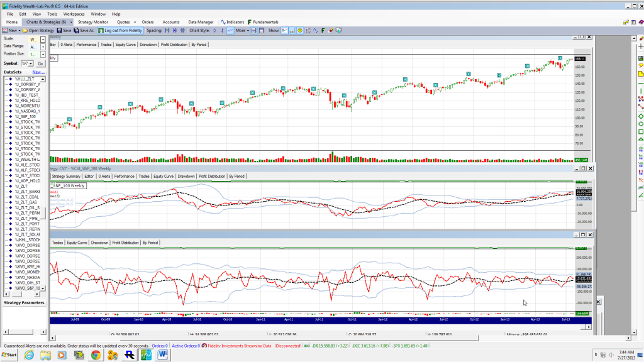Toggle the last Show toolbar icon
The height and width of the screenshot is (362, 644).
click(x=338, y=30)
